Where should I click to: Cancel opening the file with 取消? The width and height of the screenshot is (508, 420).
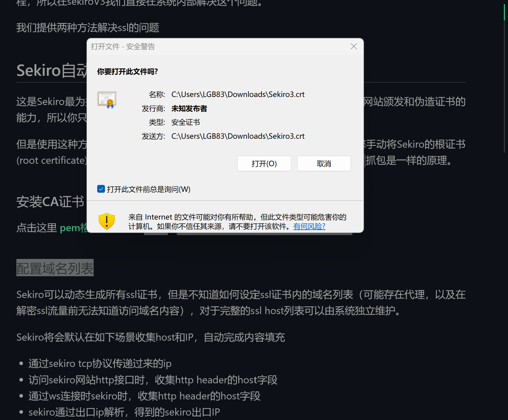point(324,163)
